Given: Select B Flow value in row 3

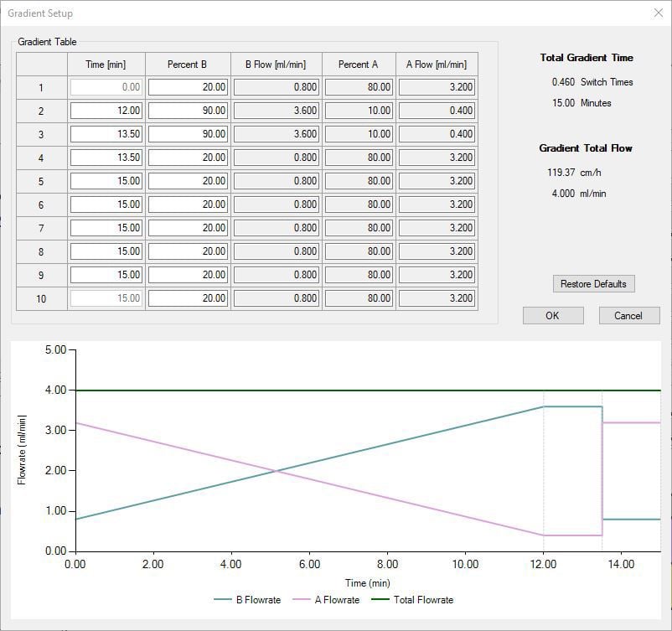Looking at the screenshot, I should pyautogui.click(x=277, y=134).
